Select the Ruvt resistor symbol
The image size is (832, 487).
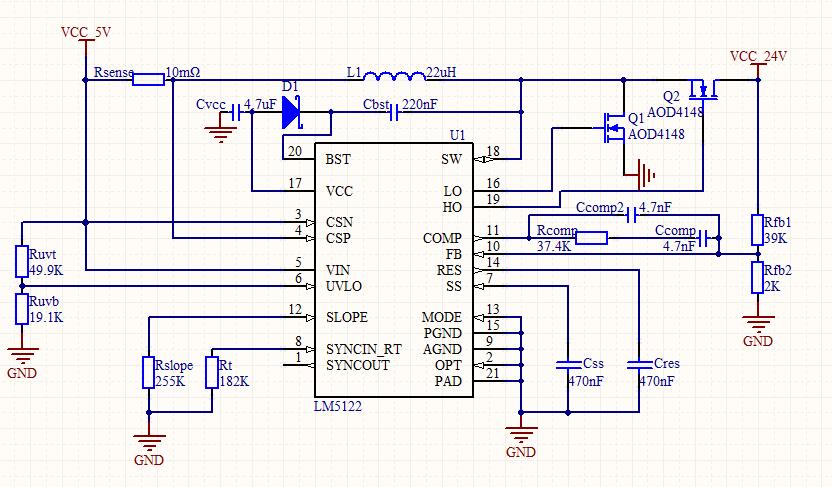click(x=22, y=261)
